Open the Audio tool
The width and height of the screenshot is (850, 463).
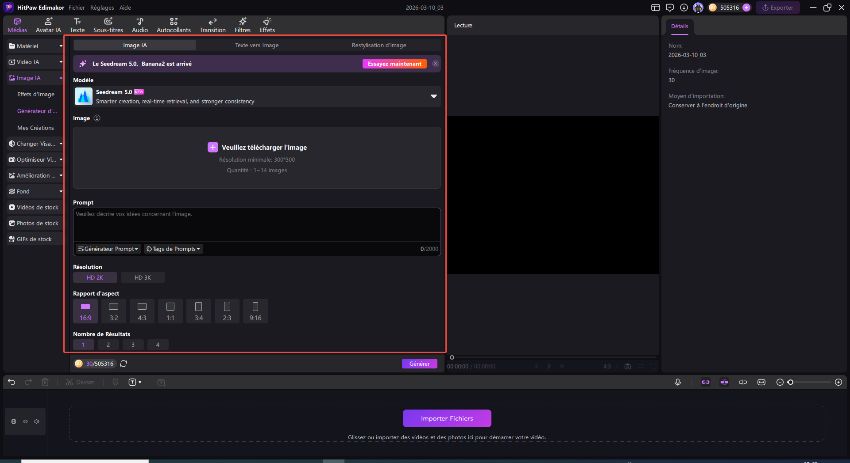point(140,25)
